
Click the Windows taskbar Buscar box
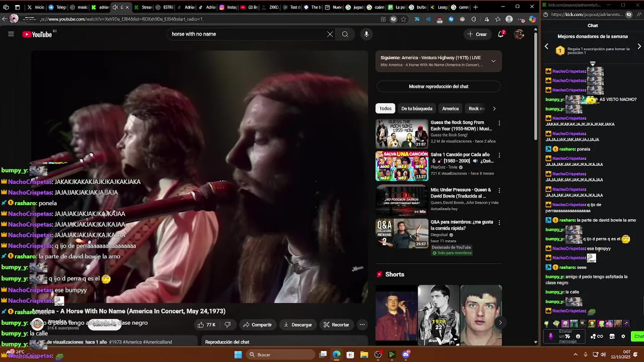click(281, 355)
